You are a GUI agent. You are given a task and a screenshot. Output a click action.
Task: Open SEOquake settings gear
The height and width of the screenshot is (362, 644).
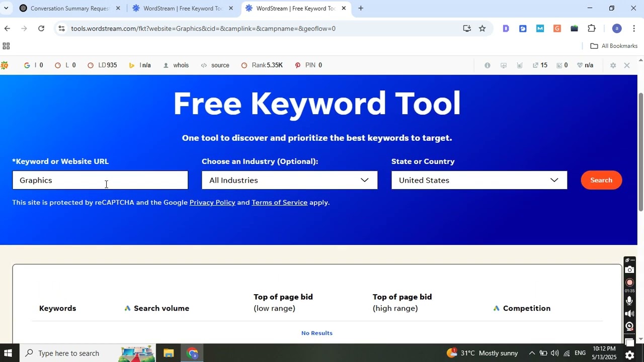(x=613, y=65)
